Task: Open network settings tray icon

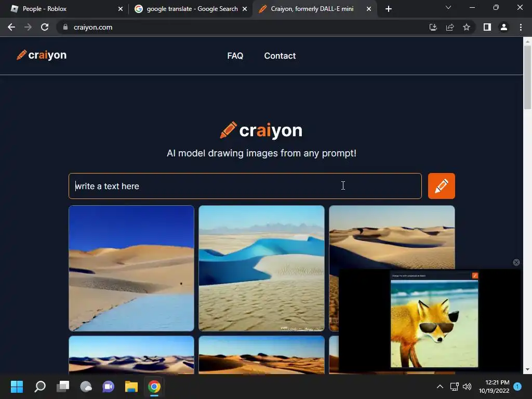Action: 454,387
